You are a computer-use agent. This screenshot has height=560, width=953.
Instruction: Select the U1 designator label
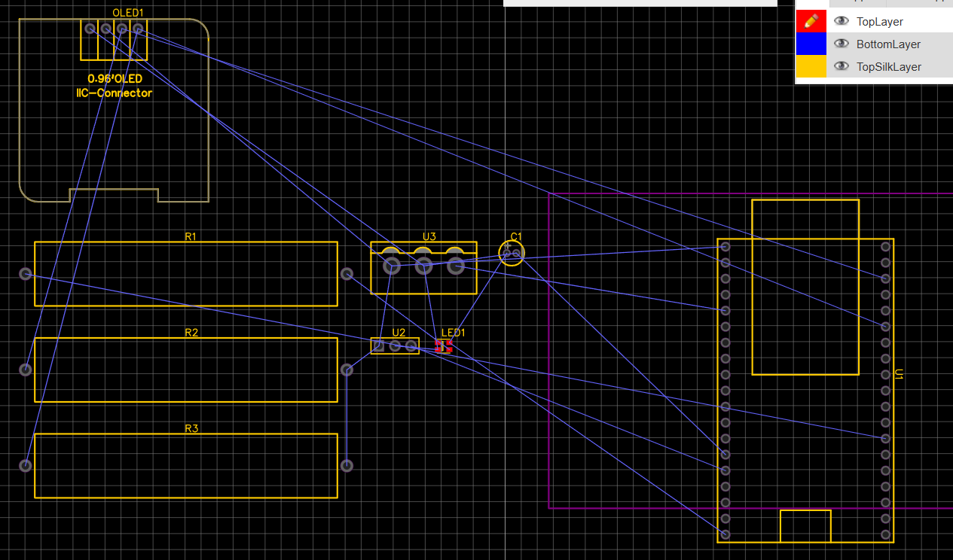pos(899,374)
